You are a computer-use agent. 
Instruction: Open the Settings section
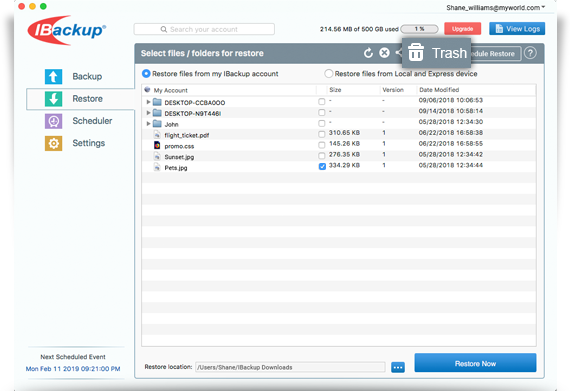point(89,143)
